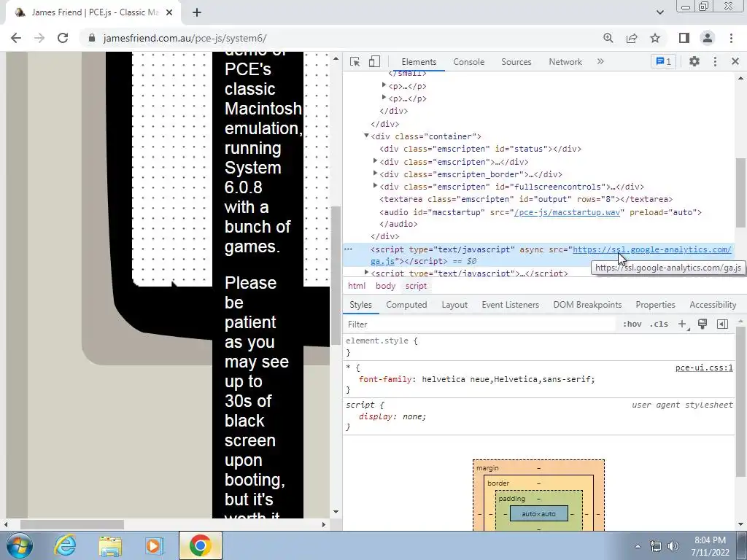Bookmark this page with star
Viewport: 747px width, 560px height.
pyautogui.click(x=655, y=38)
